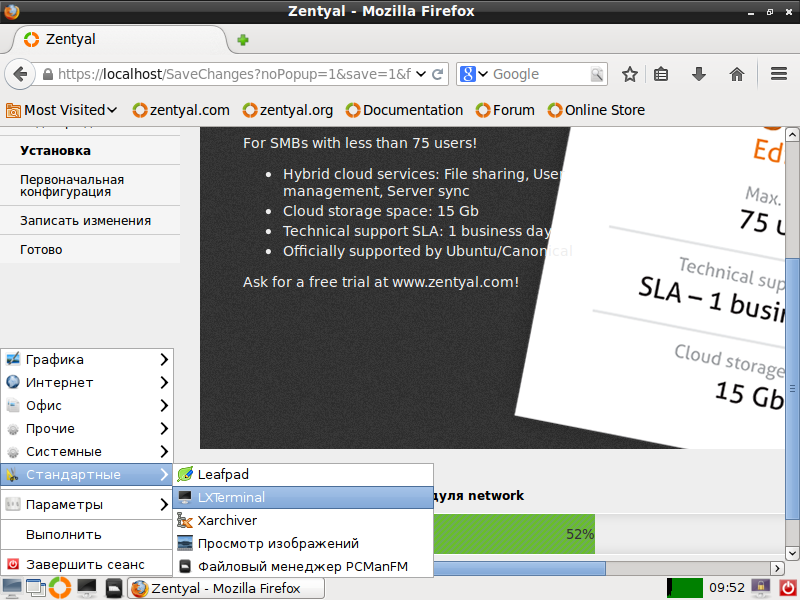Click the 09:52 clock in the tray
This screenshot has height=600, width=800.
727,588
